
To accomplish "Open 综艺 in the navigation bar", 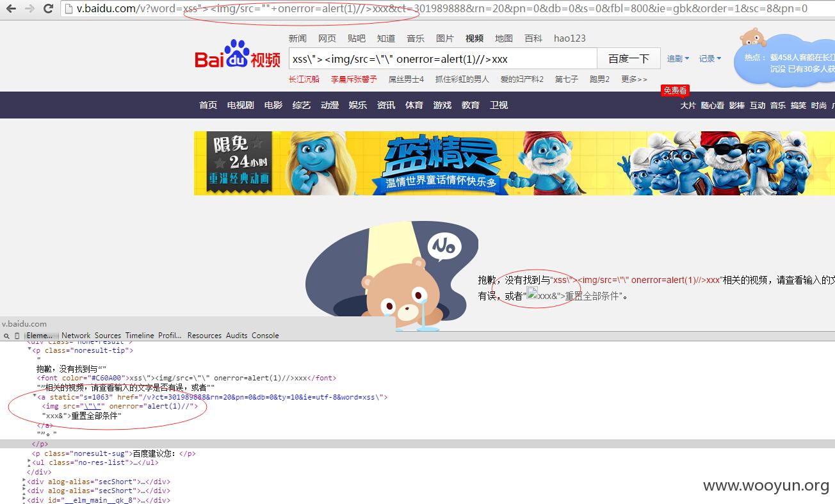I will [x=302, y=105].
